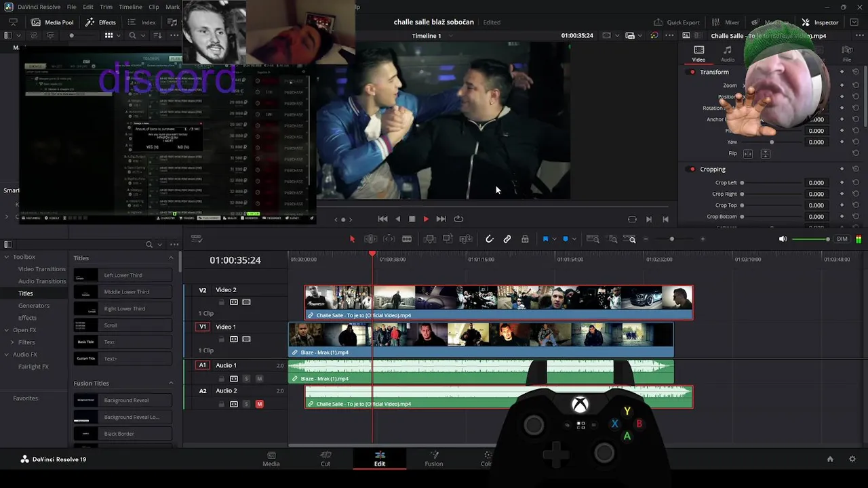
Task: Open timeline view options icon
Action: coord(197,239)
